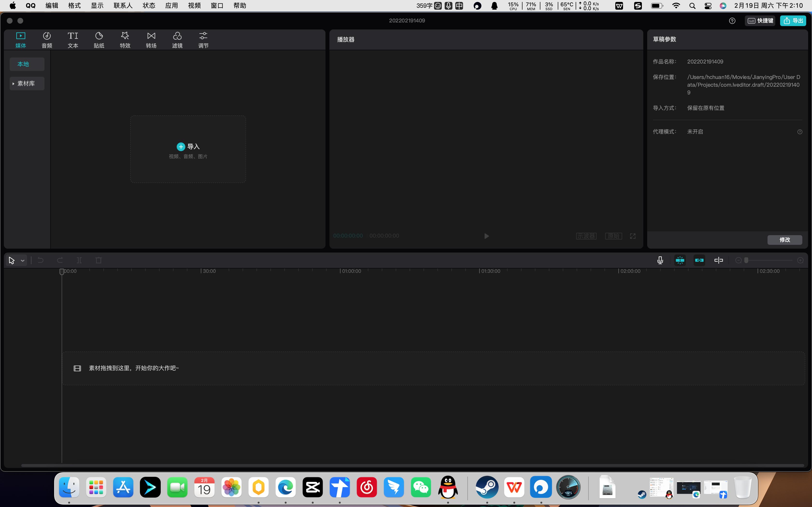
Task: Open the 滤镜 (Filters) panel
Action: pos(177,39)
